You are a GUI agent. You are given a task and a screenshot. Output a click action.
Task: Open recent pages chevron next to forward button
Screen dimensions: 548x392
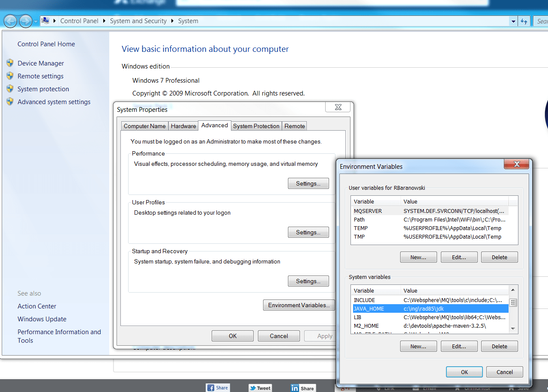coord(36,21)
